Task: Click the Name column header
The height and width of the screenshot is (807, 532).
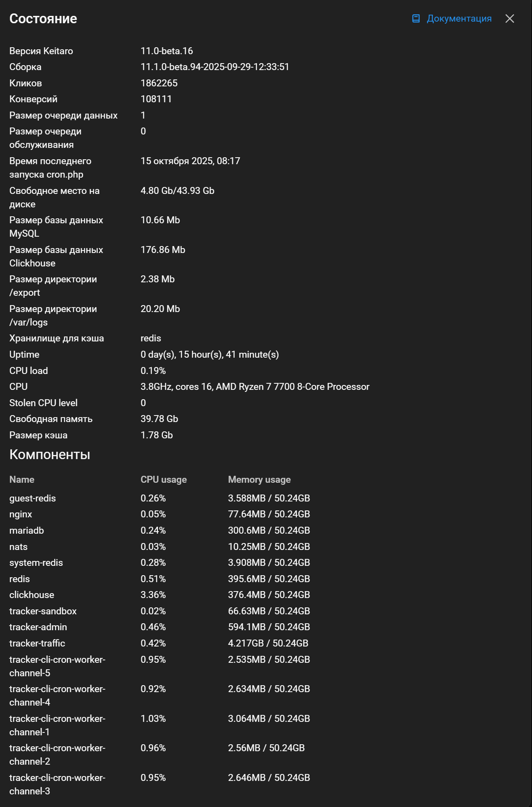Action: tap(22, 479)
